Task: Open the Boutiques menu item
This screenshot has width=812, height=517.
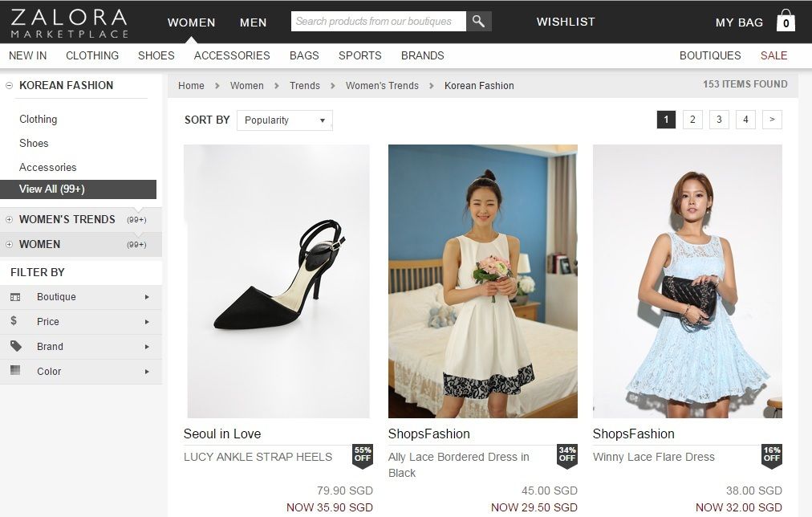Action: point(710,55)
